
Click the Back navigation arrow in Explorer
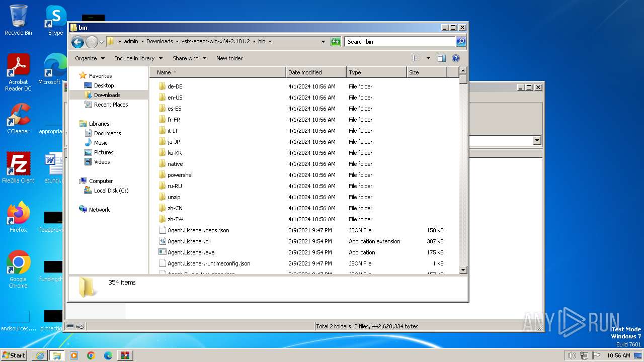coord(77,42)
